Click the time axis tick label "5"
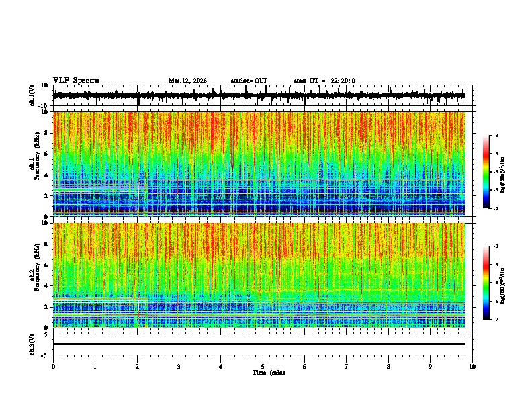 (x=263, y=367)
